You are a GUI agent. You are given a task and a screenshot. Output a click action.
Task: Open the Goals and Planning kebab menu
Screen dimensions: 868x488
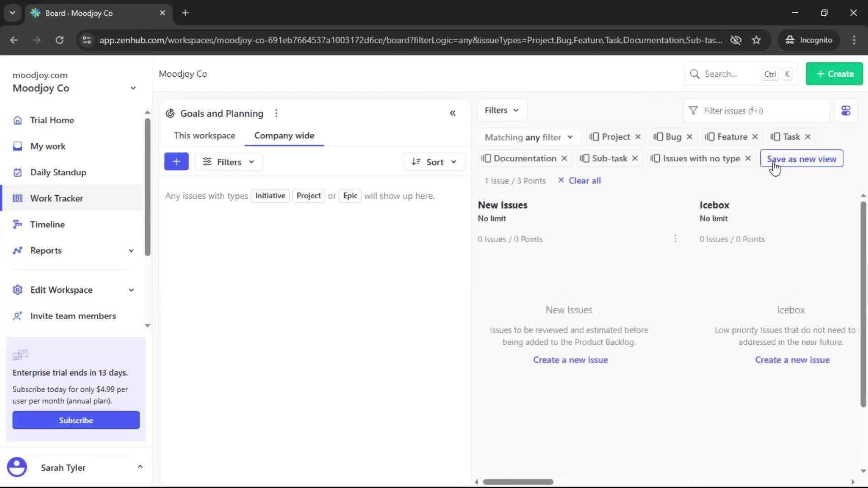point(276,113)
